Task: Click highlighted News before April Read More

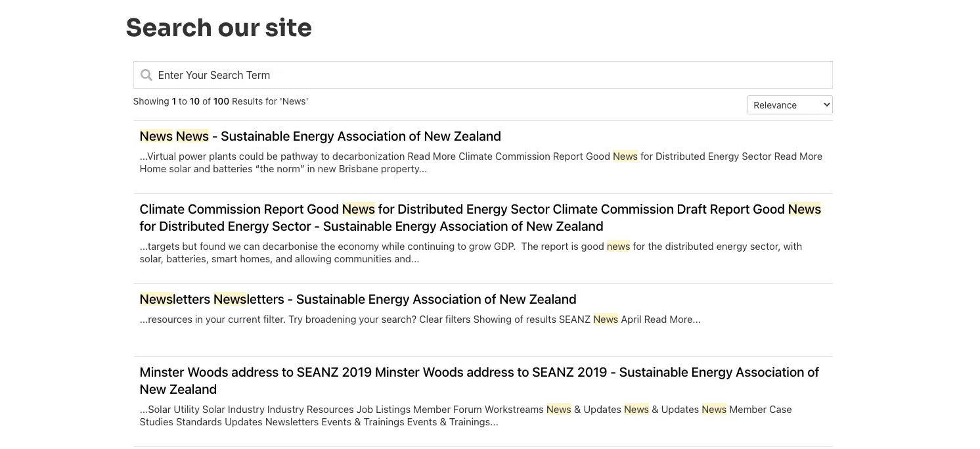Action: 605,320
